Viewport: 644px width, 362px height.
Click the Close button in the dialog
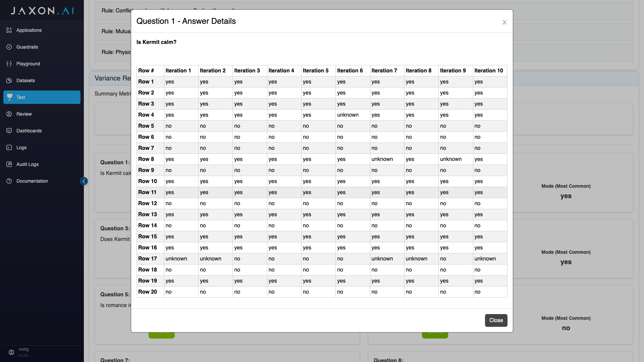point(496,320)
